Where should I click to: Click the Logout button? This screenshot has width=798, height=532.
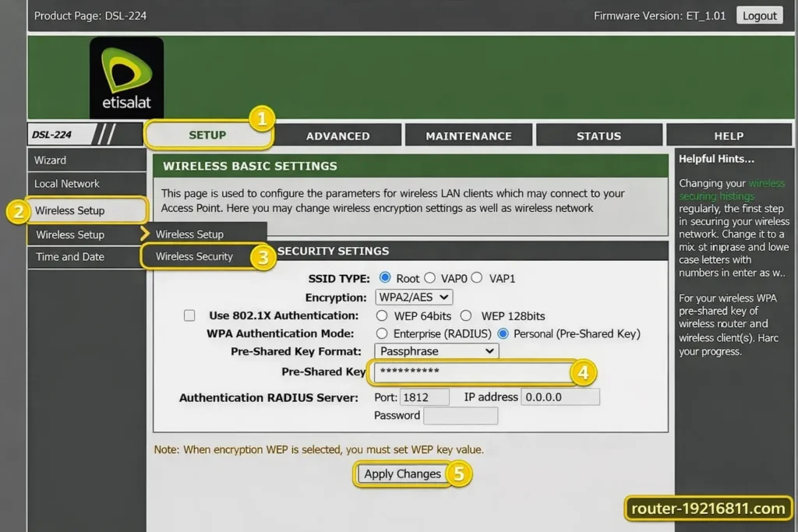click(x=759, y=16)
